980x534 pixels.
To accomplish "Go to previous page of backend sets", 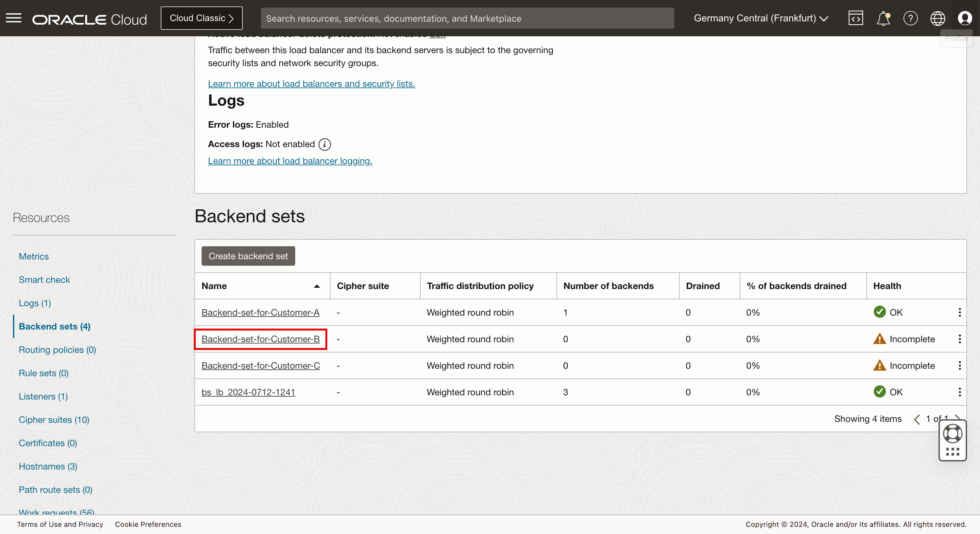I will pos(917,419).
